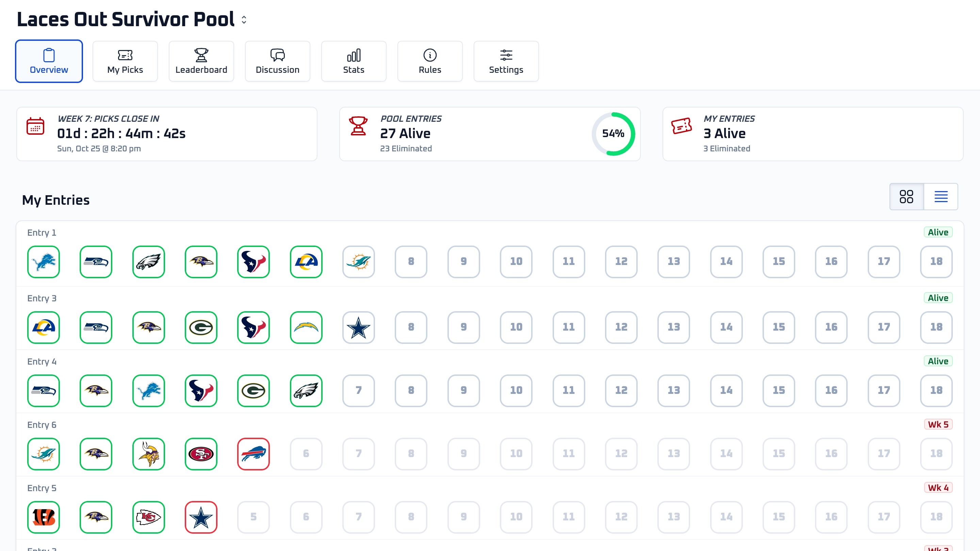Image resolution: width=980 pixels, height=551 pixels.
Task: Open pool Settings
Action: [506, 61]
